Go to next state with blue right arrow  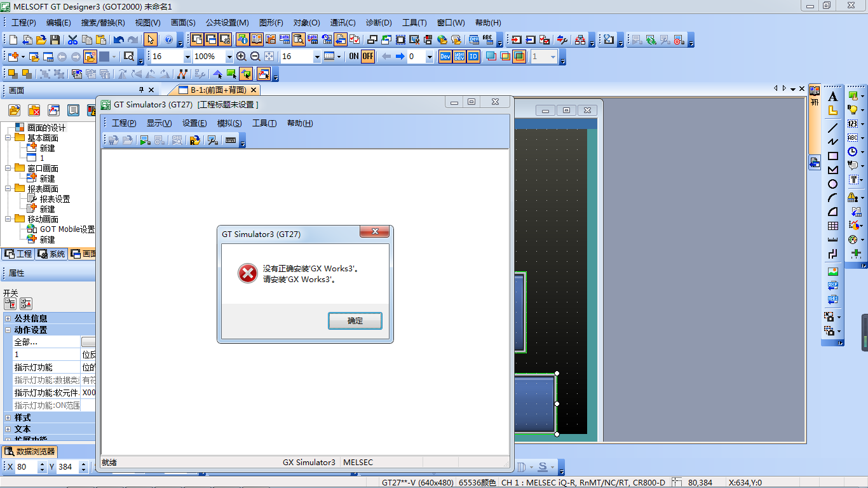tap(400, 57)
